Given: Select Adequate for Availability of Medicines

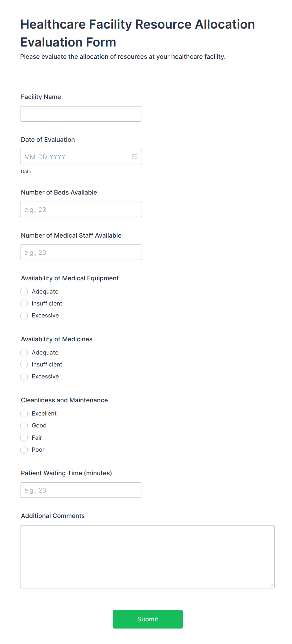Looking at the screenshot, I should coord(24,352).
